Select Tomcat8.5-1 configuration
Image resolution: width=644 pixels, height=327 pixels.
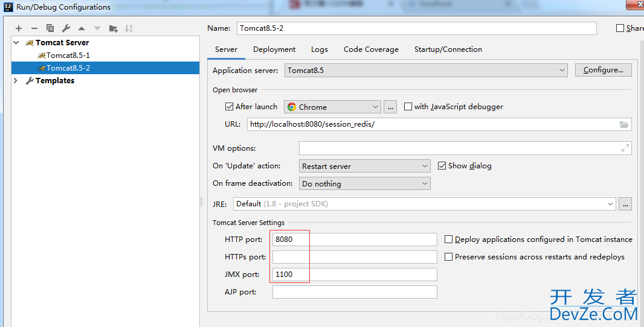coord(68,55)
